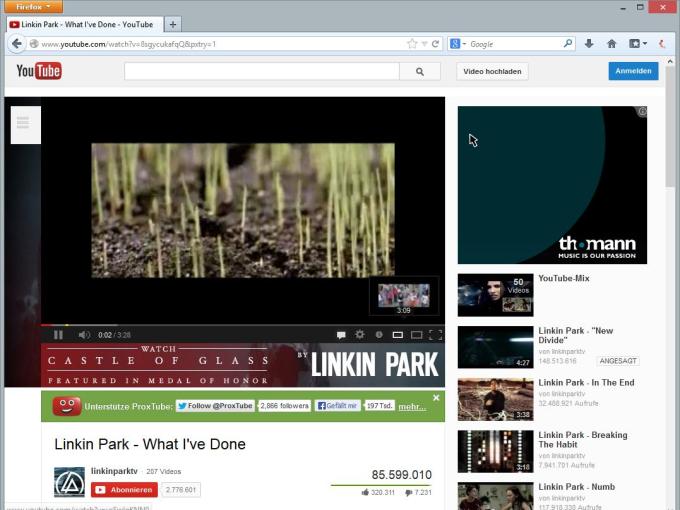Bookmark this page with the star icon
Screen dimensions: 680x510
click(x=412, y=43)
